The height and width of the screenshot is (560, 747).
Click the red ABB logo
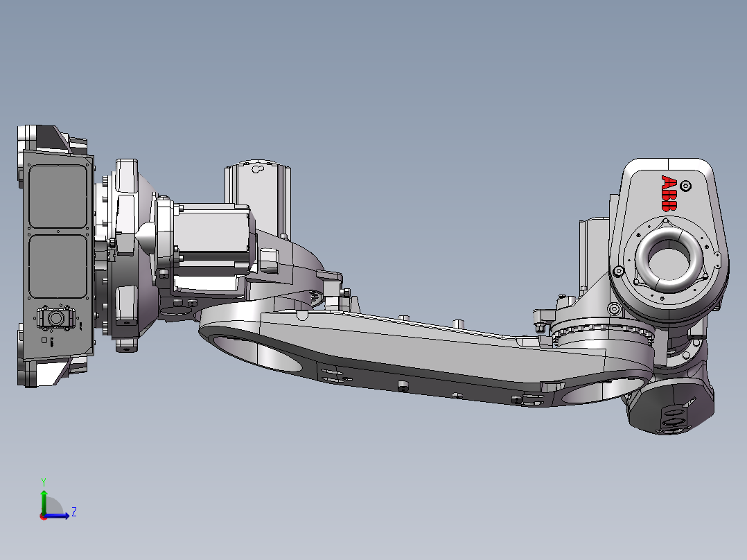tap(669, 194)
